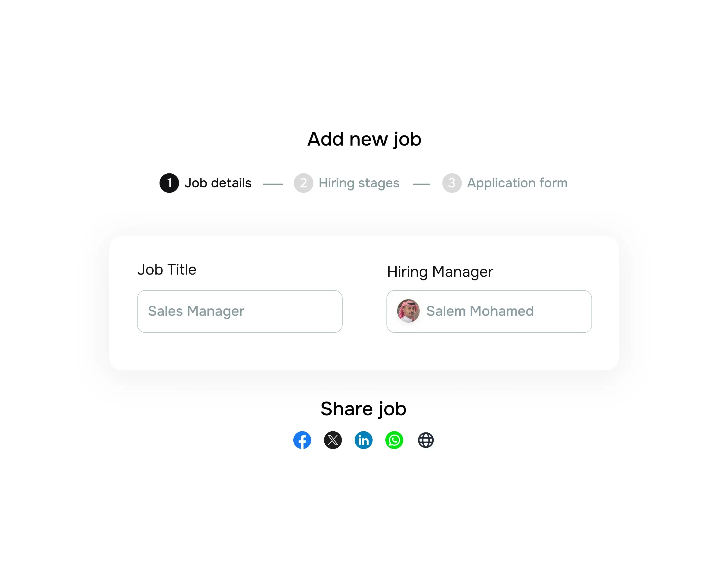The width and height of the screenshot is (728, 578).
Task: Open the website share option
Action: [x=425, y=440]
